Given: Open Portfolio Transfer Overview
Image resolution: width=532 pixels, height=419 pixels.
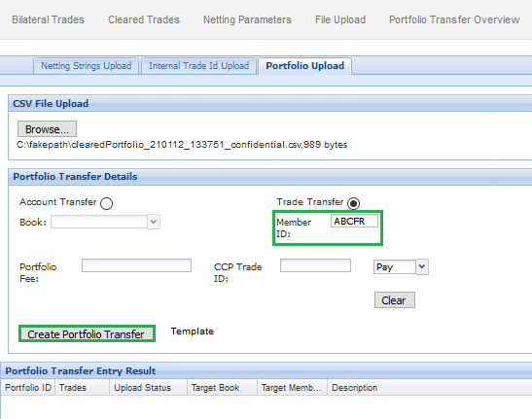Looking at the screenshot, I should 454,19.
